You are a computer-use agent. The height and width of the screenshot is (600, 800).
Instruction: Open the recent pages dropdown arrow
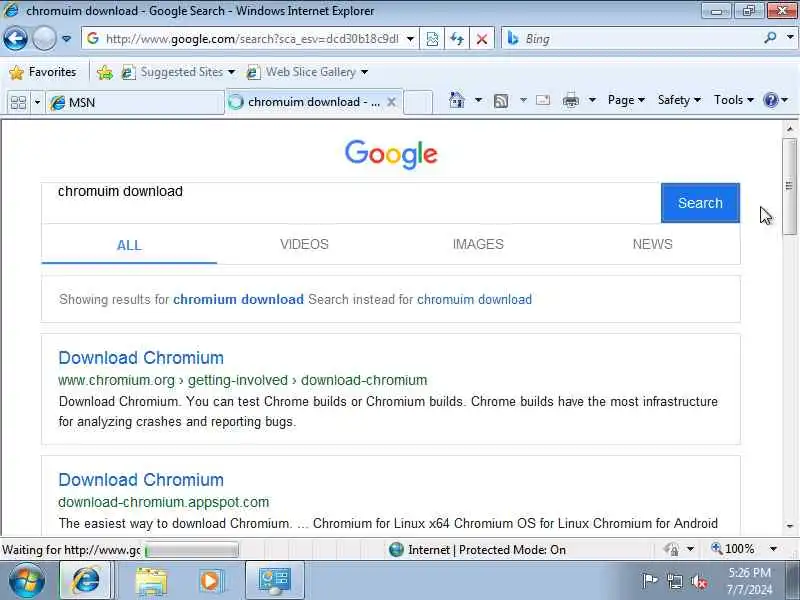click(66, 39)
